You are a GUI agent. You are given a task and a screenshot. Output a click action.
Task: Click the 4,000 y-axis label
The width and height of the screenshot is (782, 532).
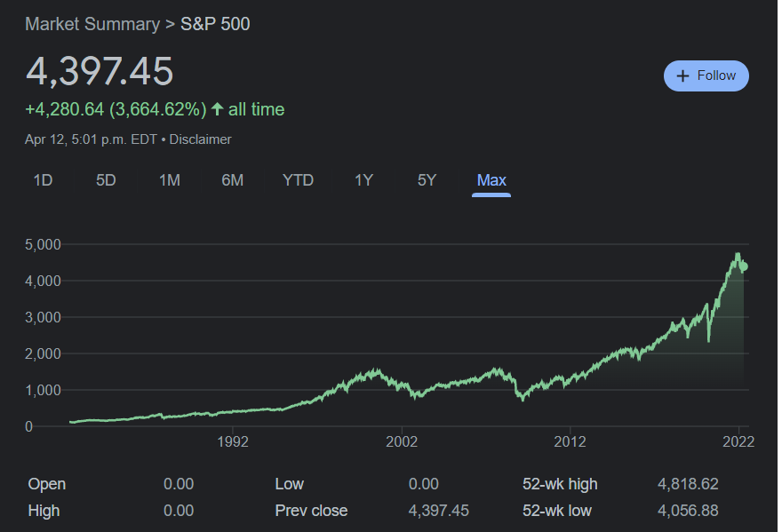click(43, 281)
